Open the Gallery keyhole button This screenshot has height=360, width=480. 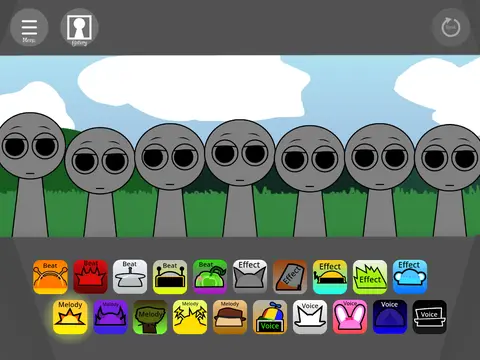79,27
